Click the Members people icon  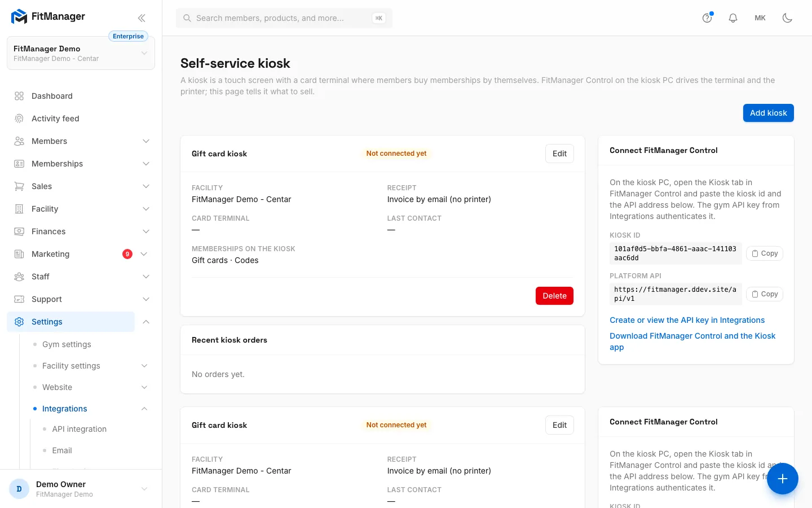tap(19, 141)
